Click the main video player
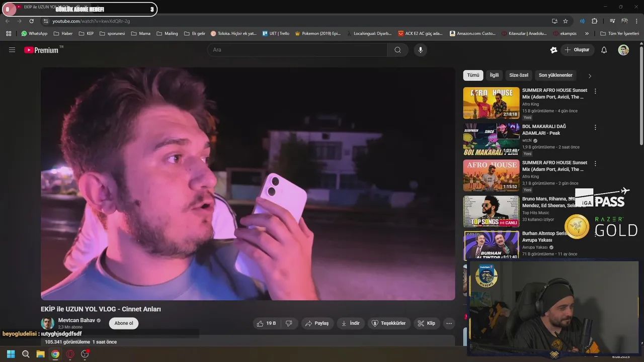Screen dimensions: 644x362 248,184
